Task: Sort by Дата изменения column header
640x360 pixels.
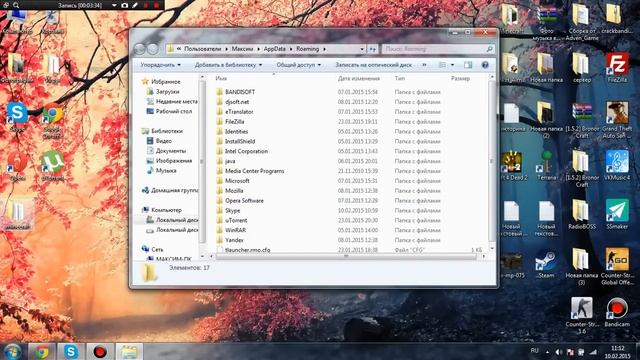Action: click(359, 78)
